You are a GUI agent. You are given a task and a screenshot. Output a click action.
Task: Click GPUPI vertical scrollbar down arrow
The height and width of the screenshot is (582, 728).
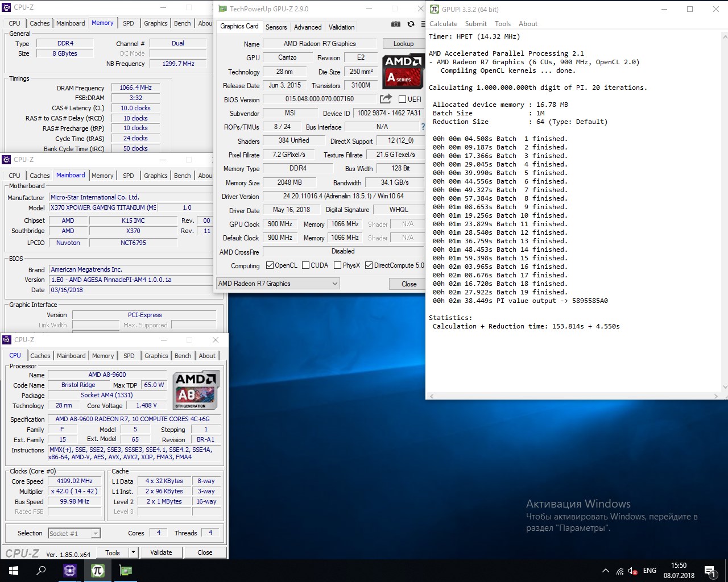[725, 387]
